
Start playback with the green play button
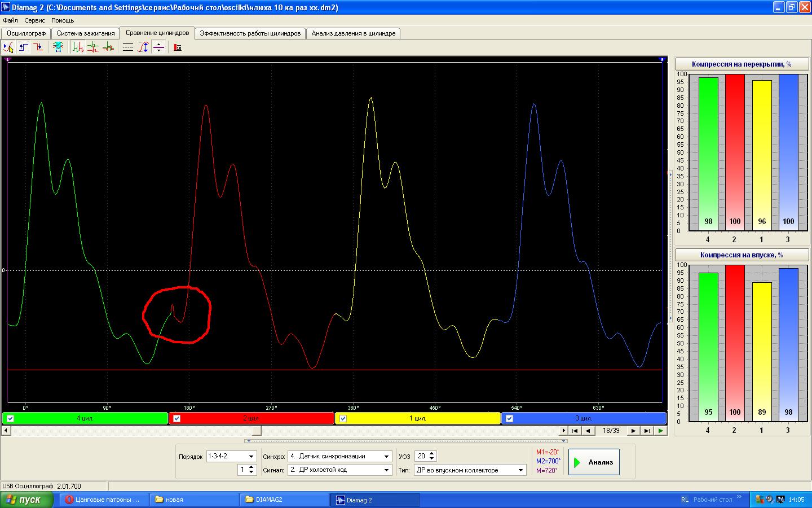660,431
